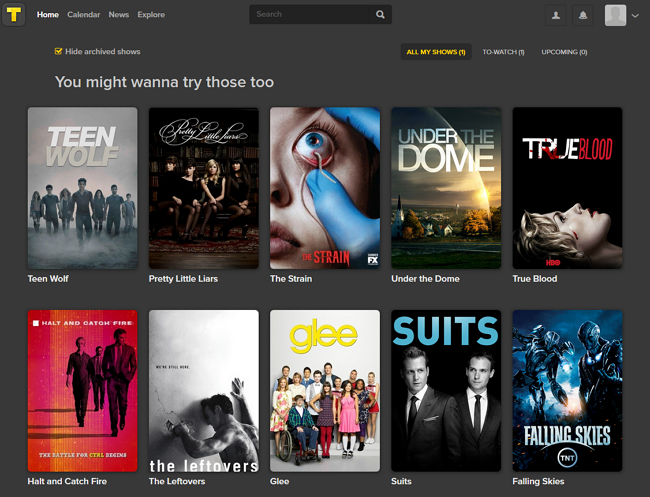Switch to the Upcoming tab
Viewport: 650px width, 497px height.
click(564, 52)
